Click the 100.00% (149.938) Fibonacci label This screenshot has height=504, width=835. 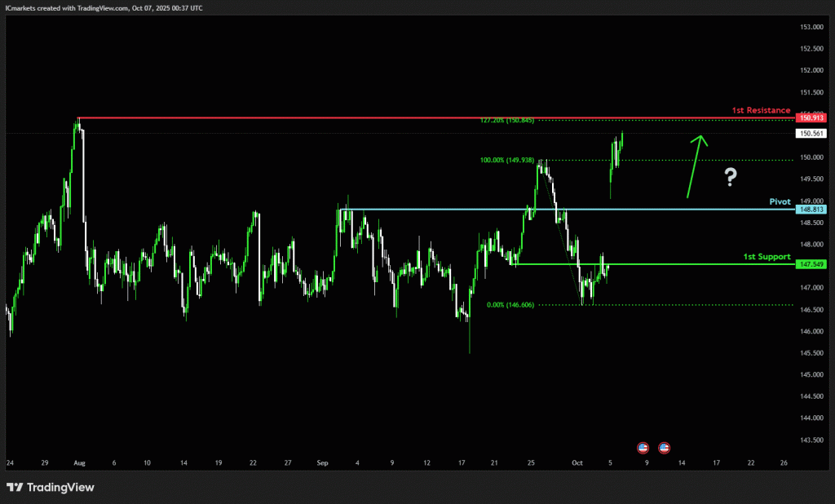tap(507, 161)
